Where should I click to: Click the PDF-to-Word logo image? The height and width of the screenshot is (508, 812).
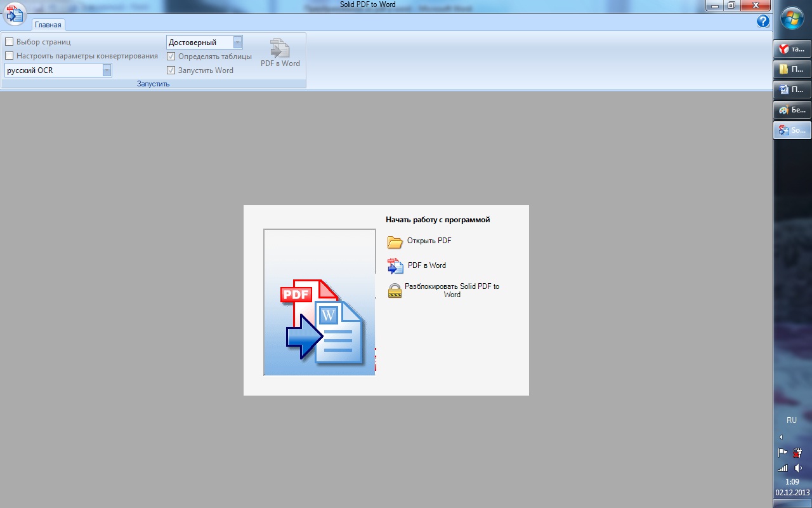click(x=320, y=302)
